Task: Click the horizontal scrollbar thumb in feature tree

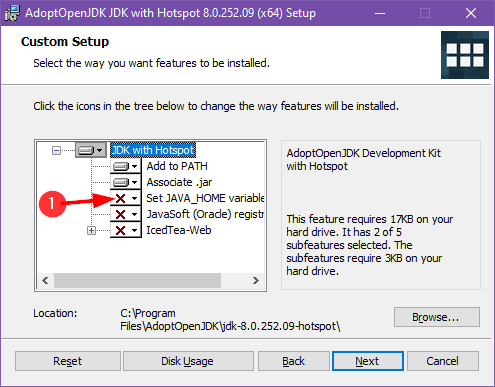Action: (137, 280)
